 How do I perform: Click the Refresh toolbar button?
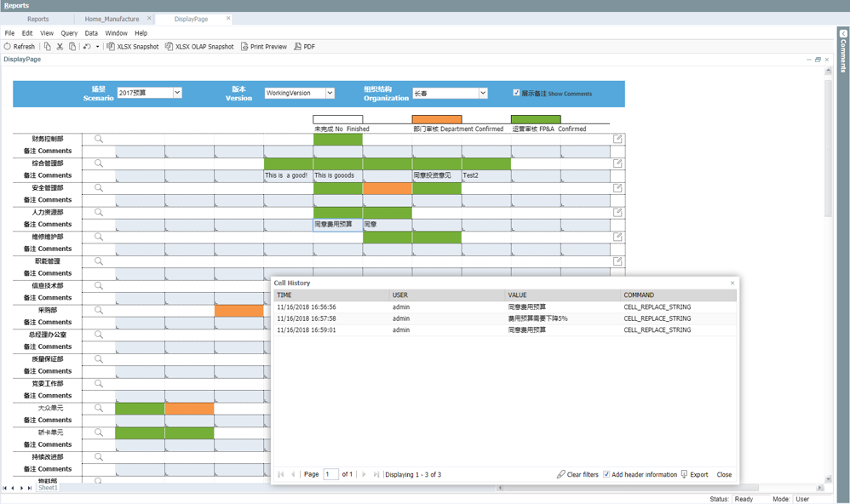(20, 47)
